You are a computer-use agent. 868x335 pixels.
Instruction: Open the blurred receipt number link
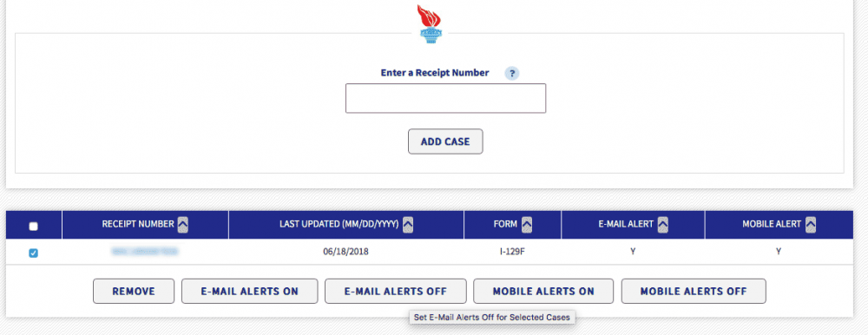pos(144,252)
